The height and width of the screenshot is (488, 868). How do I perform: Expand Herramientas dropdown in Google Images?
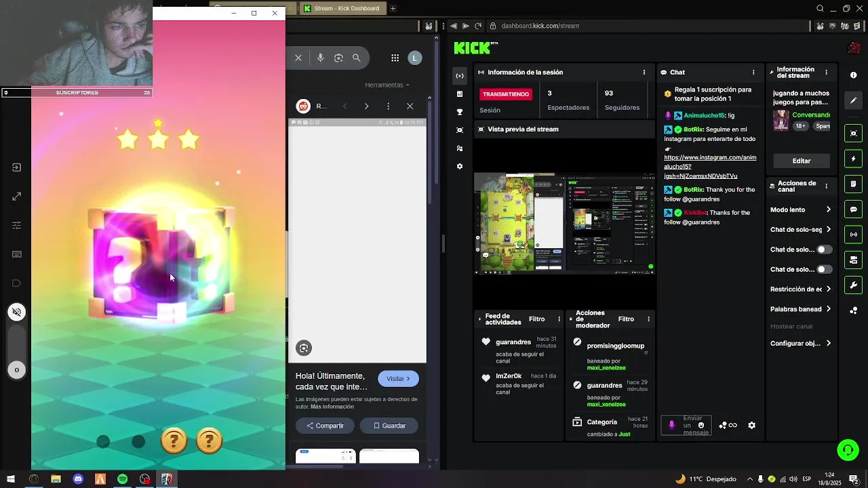[x=387, y=85]
